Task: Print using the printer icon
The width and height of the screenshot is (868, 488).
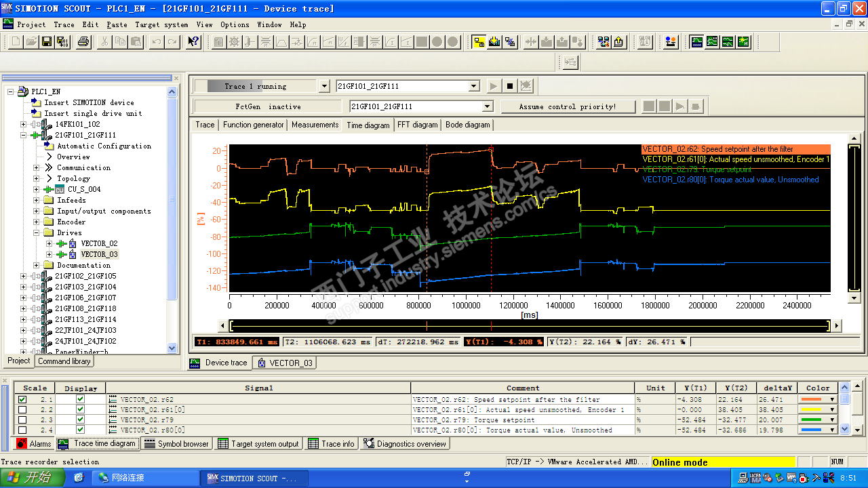Action: (x=83, y=42)
